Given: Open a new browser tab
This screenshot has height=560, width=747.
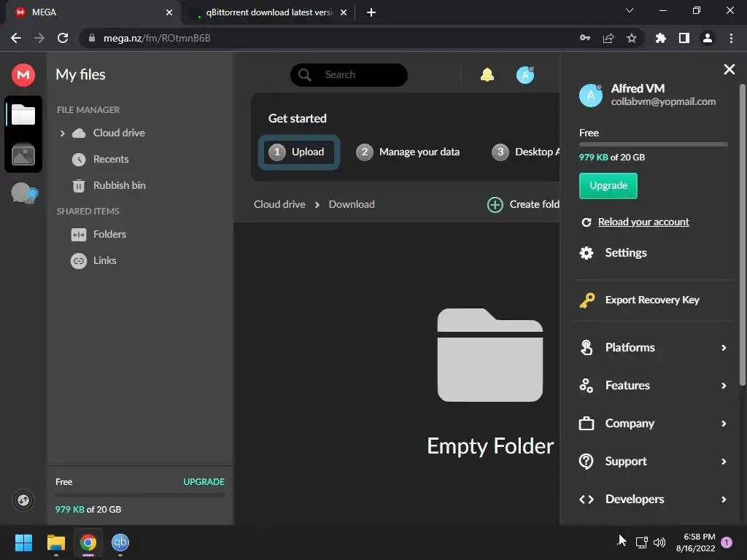Looking at the screenshot, I should [x=371, y=13].
